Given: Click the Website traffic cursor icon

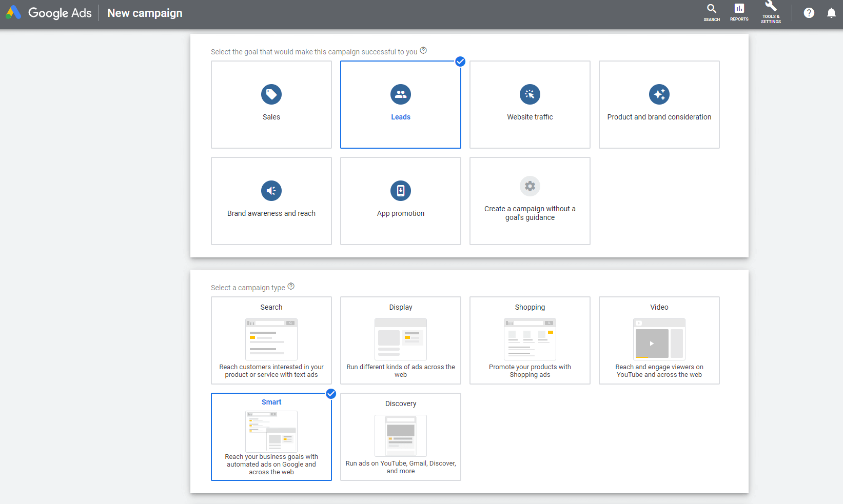Looking at the screenshot, I should (530, 94).
